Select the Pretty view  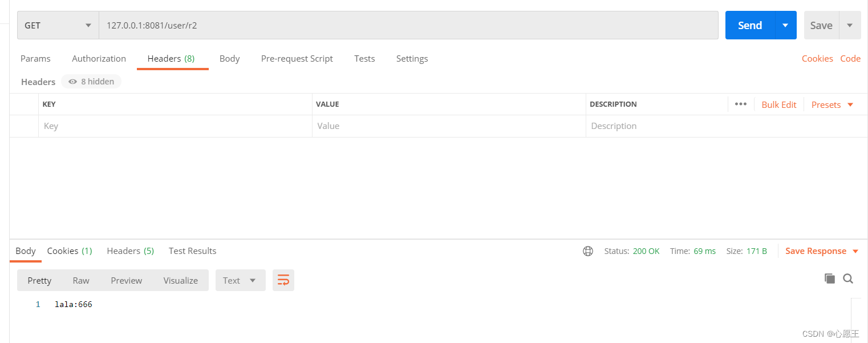click(x=39, y=280)
